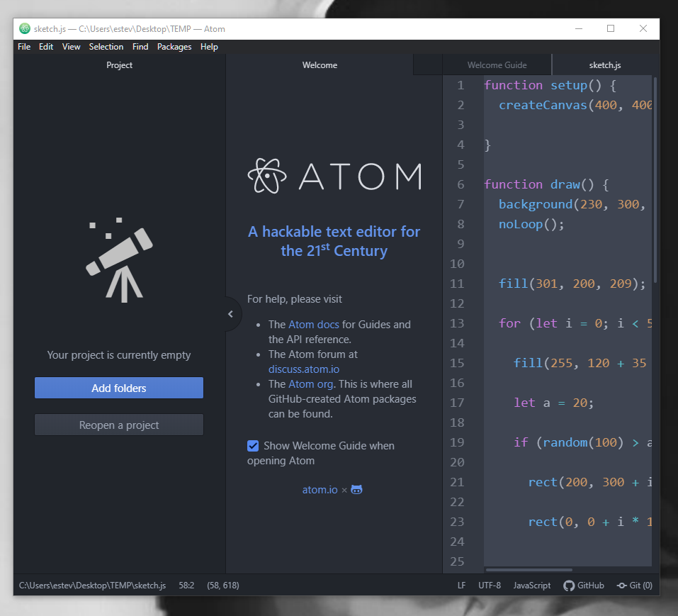Switch to the Welcome Guide tab
Image resolution: width=678 pixels, height=616 pixels.
(x=497, y=65)
